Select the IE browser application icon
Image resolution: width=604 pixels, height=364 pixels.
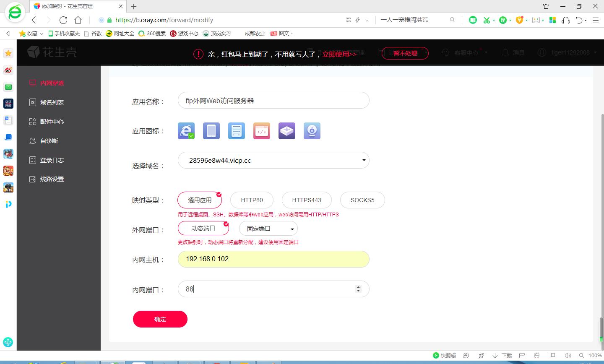(186, 130)
